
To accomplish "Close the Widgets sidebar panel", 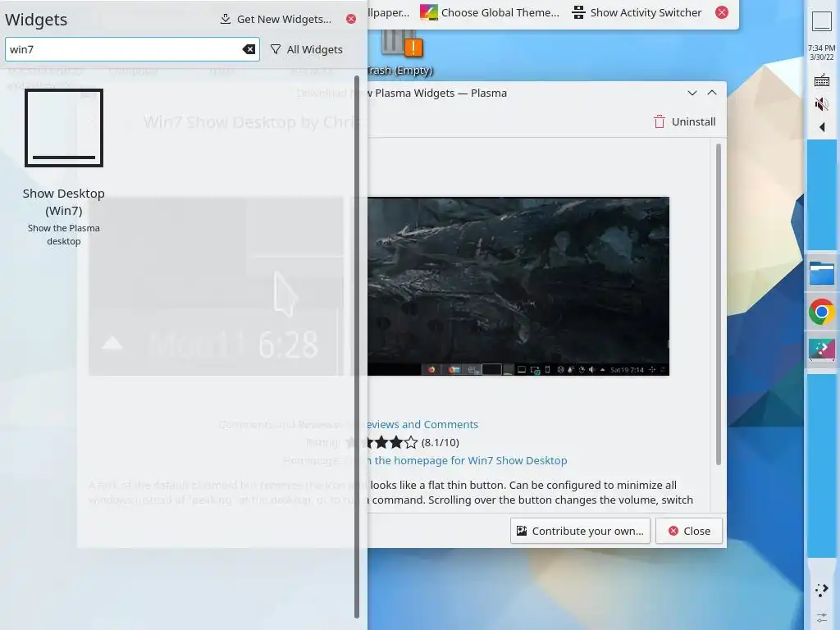I will pyautogui.click(x=351, y=20).
